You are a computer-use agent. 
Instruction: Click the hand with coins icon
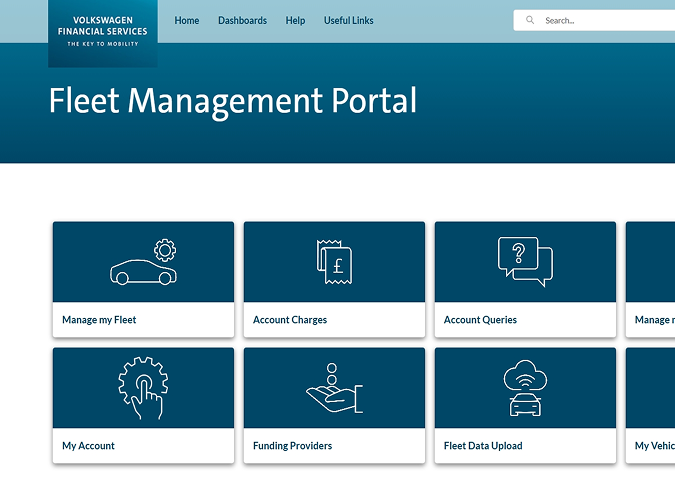pyautogui.click(x=334, y=388)
